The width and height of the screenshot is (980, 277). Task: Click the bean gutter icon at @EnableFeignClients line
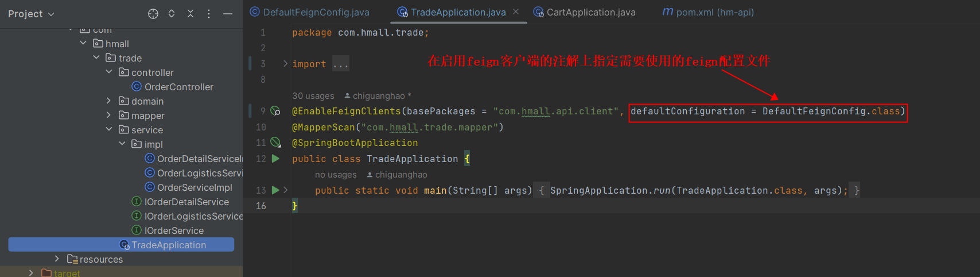click(x=275, y=111)
